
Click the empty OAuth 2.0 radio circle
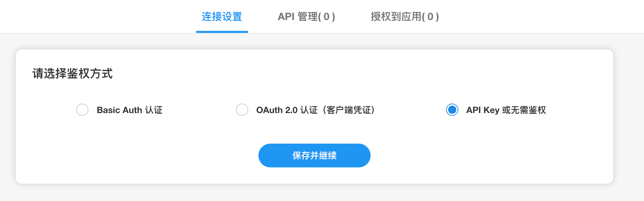(242, 110)
